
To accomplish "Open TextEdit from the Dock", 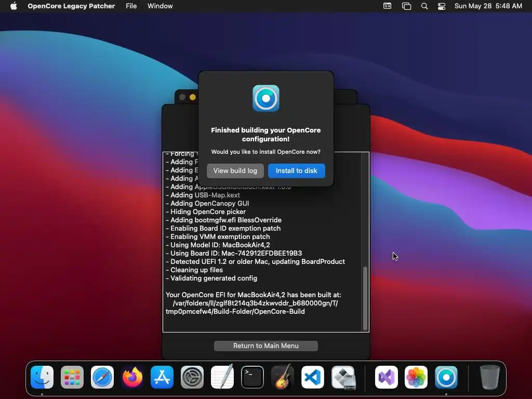I will [x=222, y=377].
